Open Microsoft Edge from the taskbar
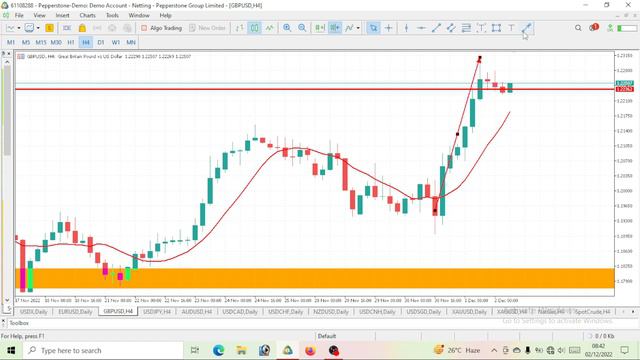 click(218, 350)
